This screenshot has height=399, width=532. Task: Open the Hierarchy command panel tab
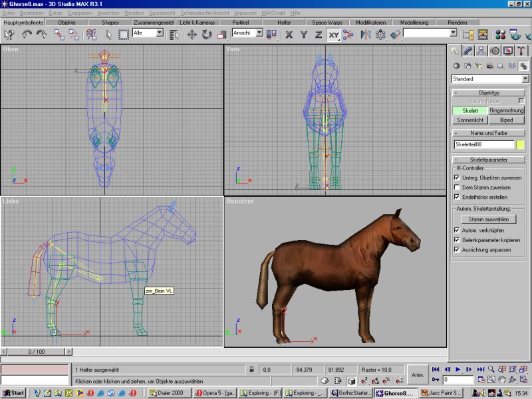click(x=481, y=51)
